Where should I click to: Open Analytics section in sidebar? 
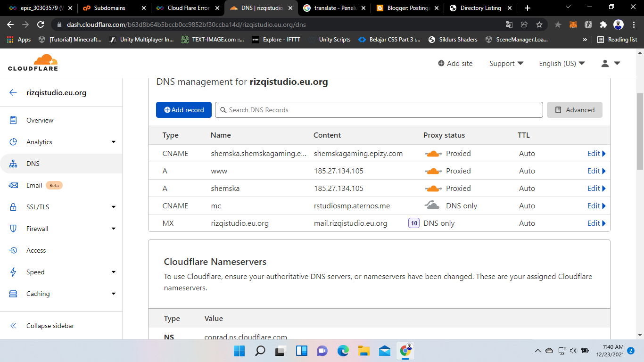pos(39,142)
